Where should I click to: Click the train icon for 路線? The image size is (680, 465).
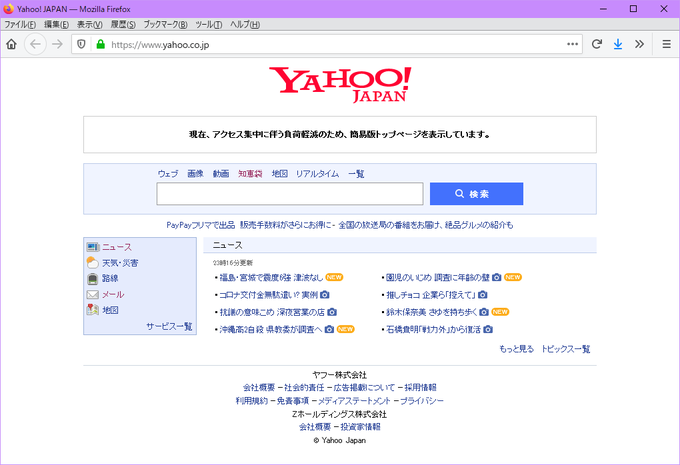pos(92,278)
